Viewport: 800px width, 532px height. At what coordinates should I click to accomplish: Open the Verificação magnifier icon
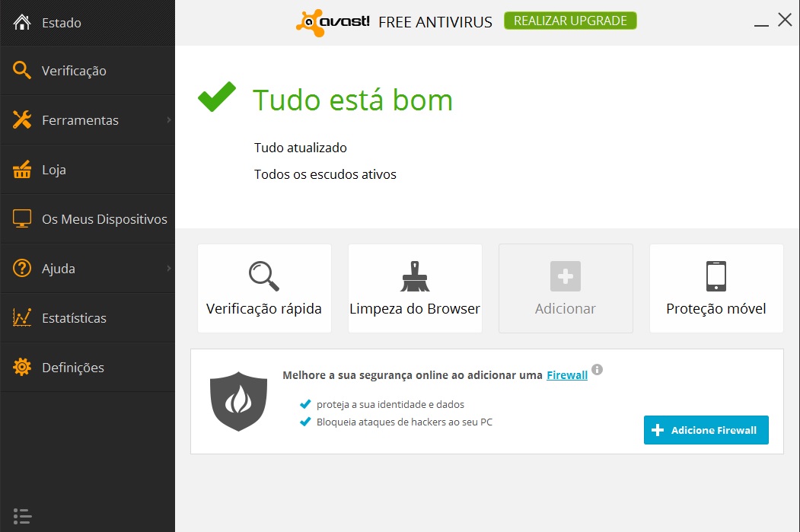pyautogui.click(x=22, y=70)
